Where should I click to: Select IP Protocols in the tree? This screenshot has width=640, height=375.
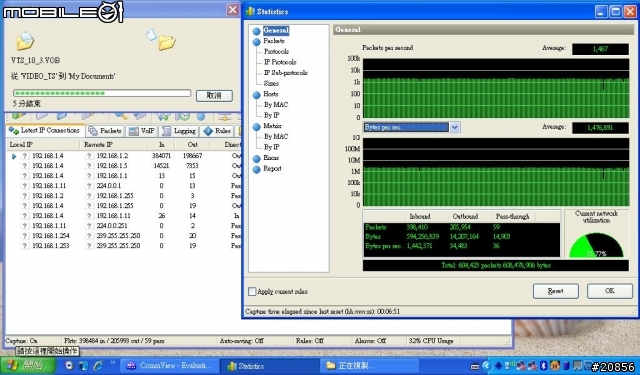pyautogui.click(x=280, y=62)
